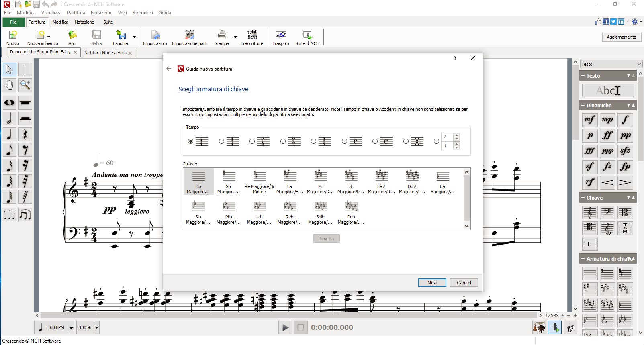Click the Nuovo new score icon

[13, 38]
